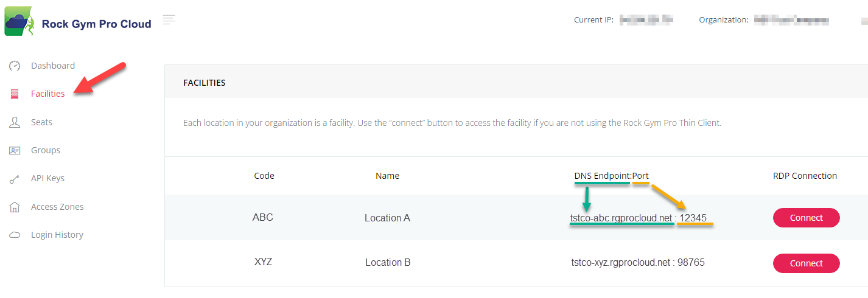Click the port number 12345
Screen dimensions: 868x298
pyautogui.click(x=693, y=218)
